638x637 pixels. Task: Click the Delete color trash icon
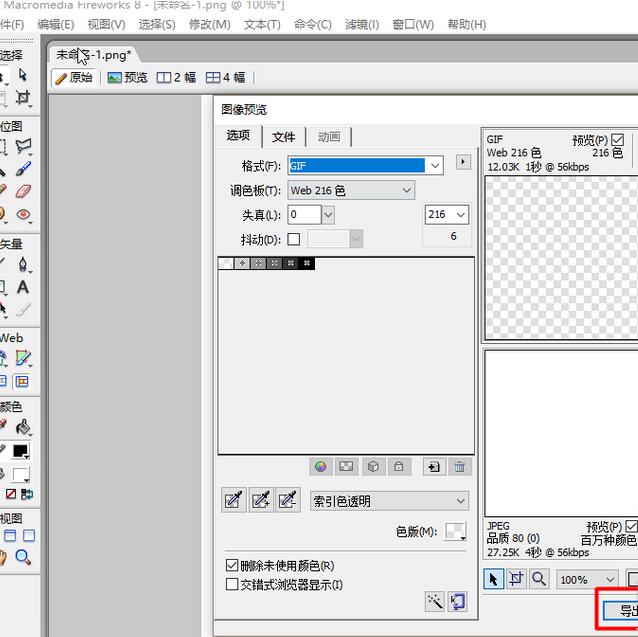(x=460, y=467)
